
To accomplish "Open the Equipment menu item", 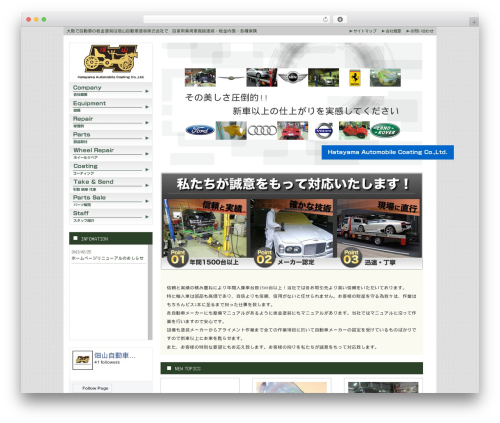I will click(111, 106).
